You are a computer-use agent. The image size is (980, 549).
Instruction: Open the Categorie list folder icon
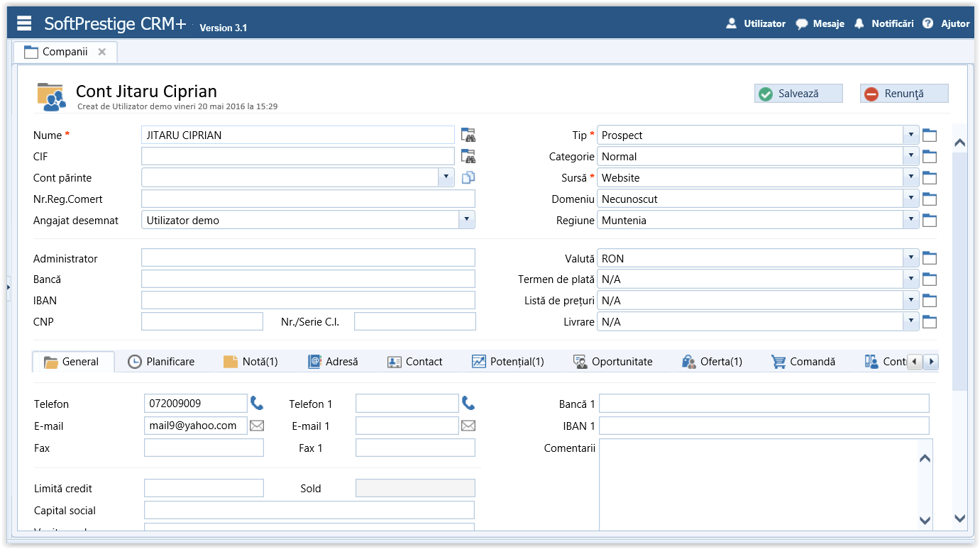[930, 157]
